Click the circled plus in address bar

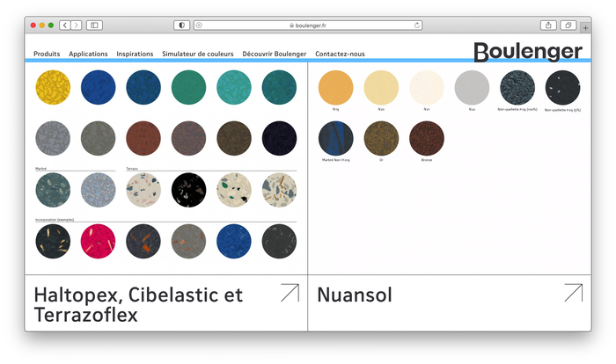[199, 25]
